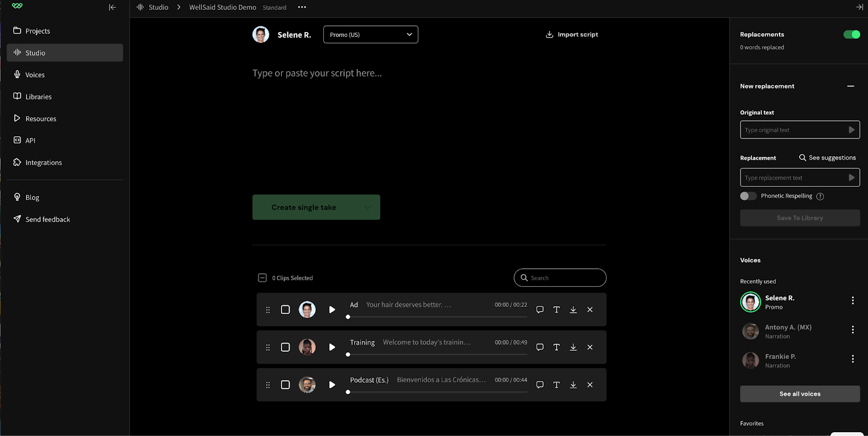Image resolution: width=868 pixels, height=436 pixels.
Task: Collapse the right side panel
Action: pyautogui.click(x=859, y=7)
